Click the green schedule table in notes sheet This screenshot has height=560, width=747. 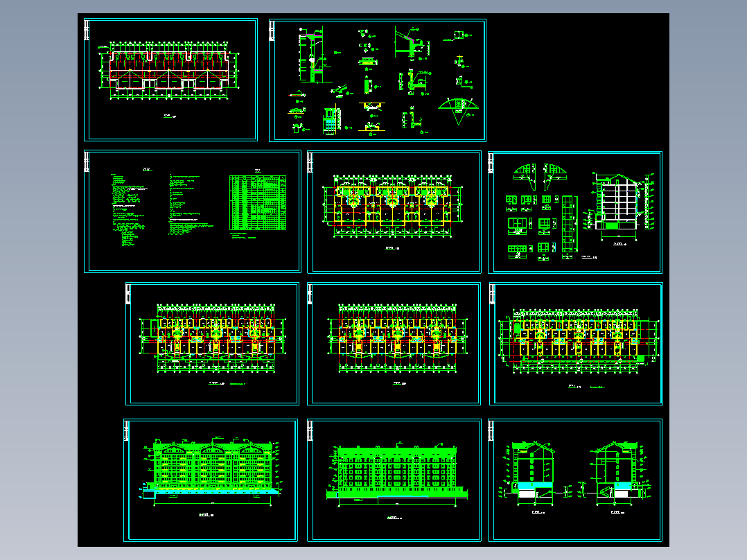pyautogui.click(x=258, y=202)
